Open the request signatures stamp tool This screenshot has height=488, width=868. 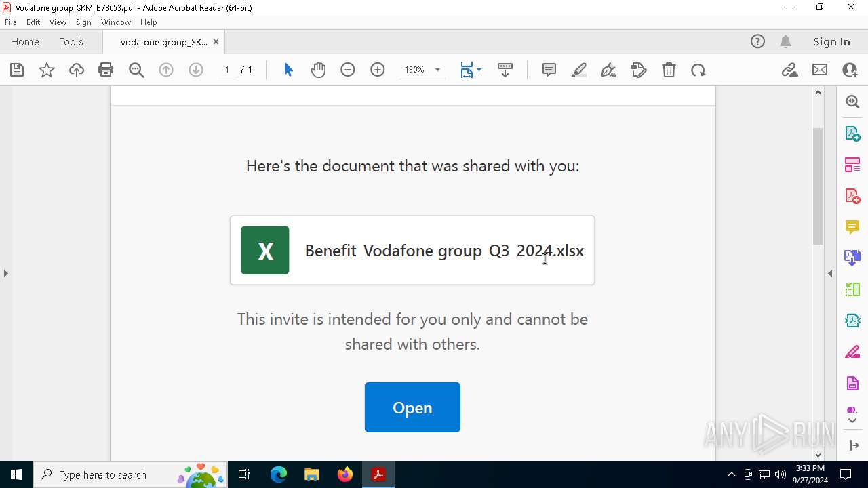point(639,70)
